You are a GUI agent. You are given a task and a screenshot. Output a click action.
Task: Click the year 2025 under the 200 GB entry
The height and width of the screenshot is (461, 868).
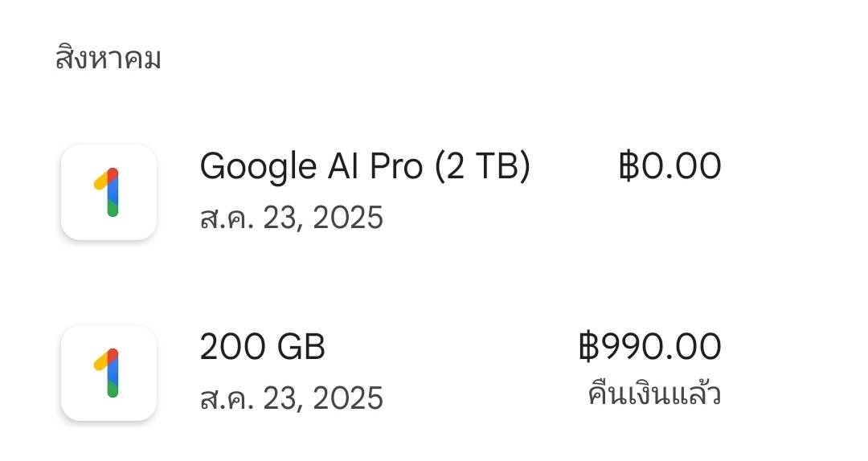[x=348, y=398]
